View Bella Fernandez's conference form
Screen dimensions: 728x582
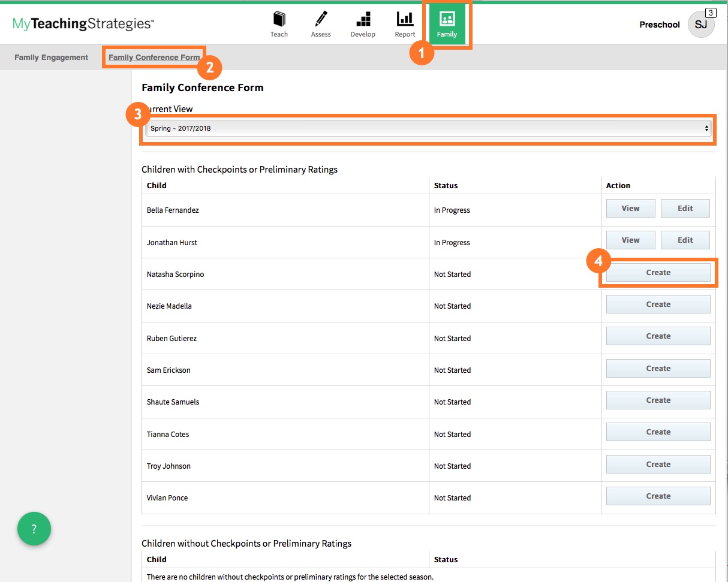coord(630,209)
